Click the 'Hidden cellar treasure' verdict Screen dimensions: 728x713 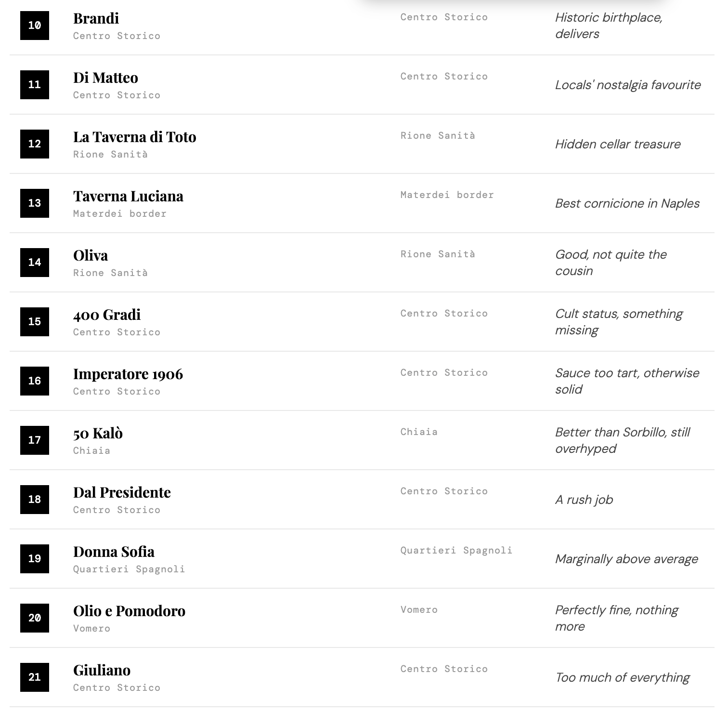tap(618, 144)
